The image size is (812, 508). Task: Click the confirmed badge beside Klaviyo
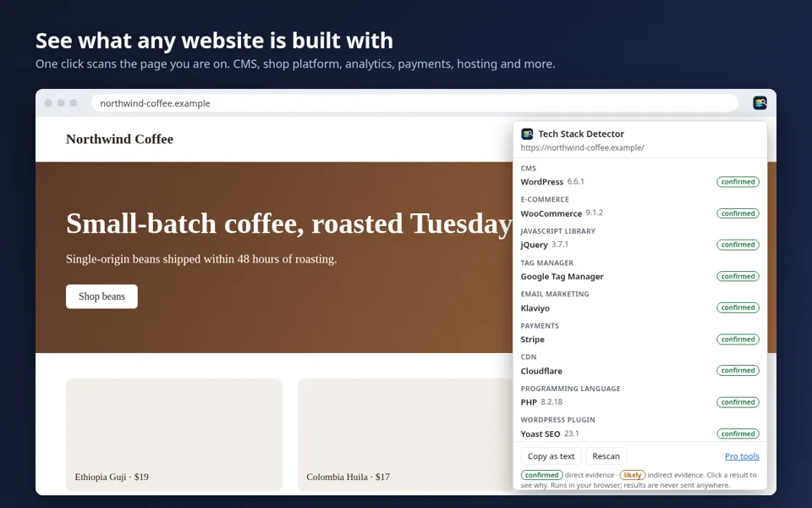coord(738,308)
